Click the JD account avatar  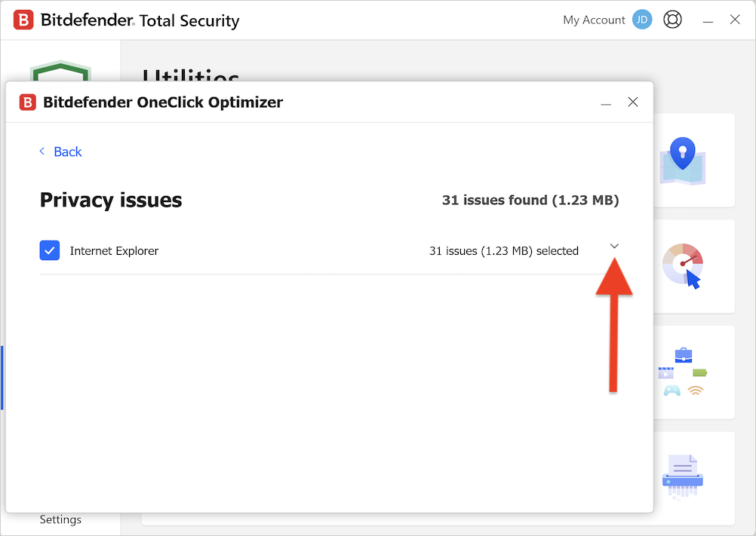(x=642, y=20)
